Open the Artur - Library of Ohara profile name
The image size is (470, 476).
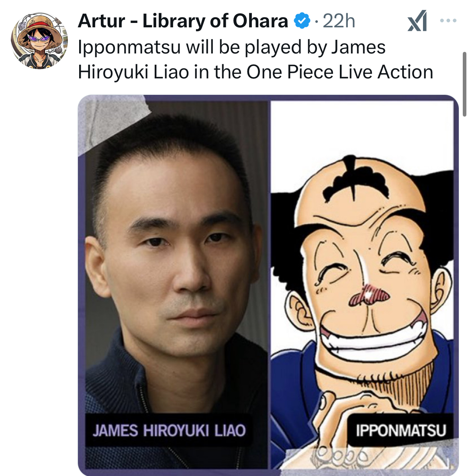183,21
